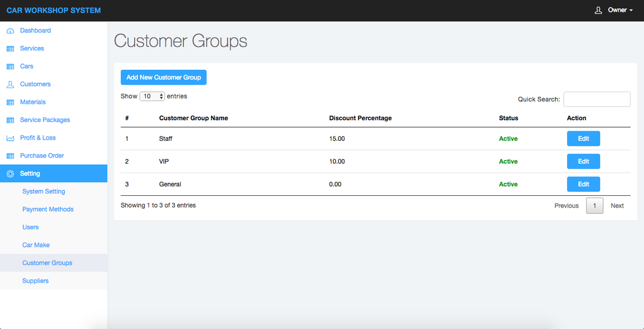Edit the Staff customer group

coord(583,139)
